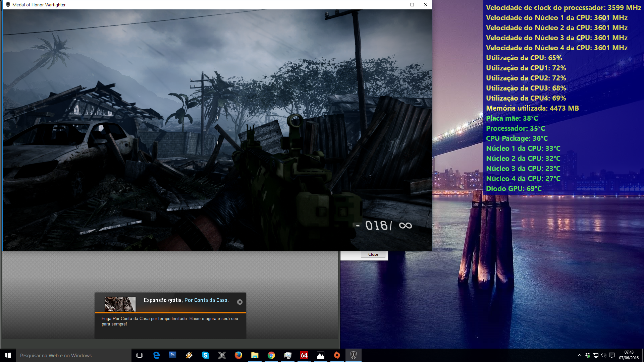Viewport: 644px width, 362px height.
Task: Click the Utilização da CPU: 65% readout
Action: (524, 58)
